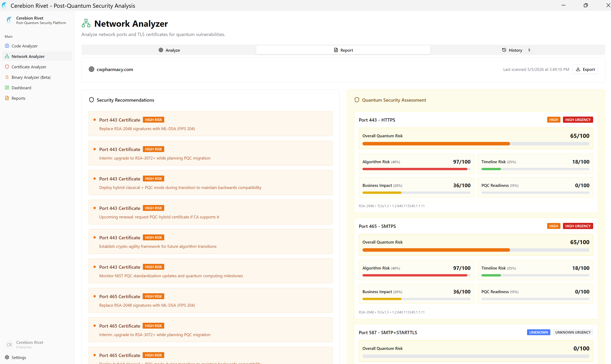Switch to the Analyze tab
The image size is (611, 364).
(169, 50)
